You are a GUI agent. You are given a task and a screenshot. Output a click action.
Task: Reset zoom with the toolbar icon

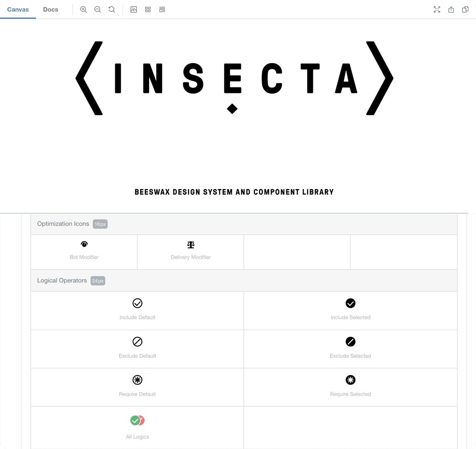(112, 9)
